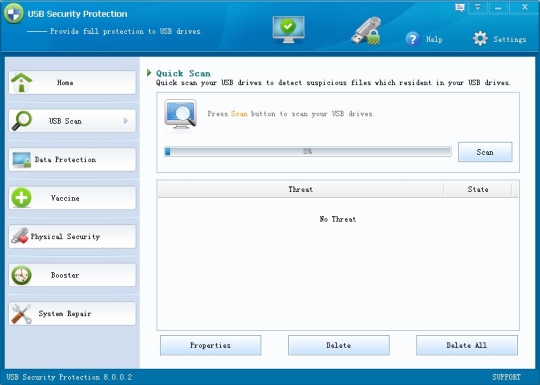Open threat Properties

tap(210, 345)
